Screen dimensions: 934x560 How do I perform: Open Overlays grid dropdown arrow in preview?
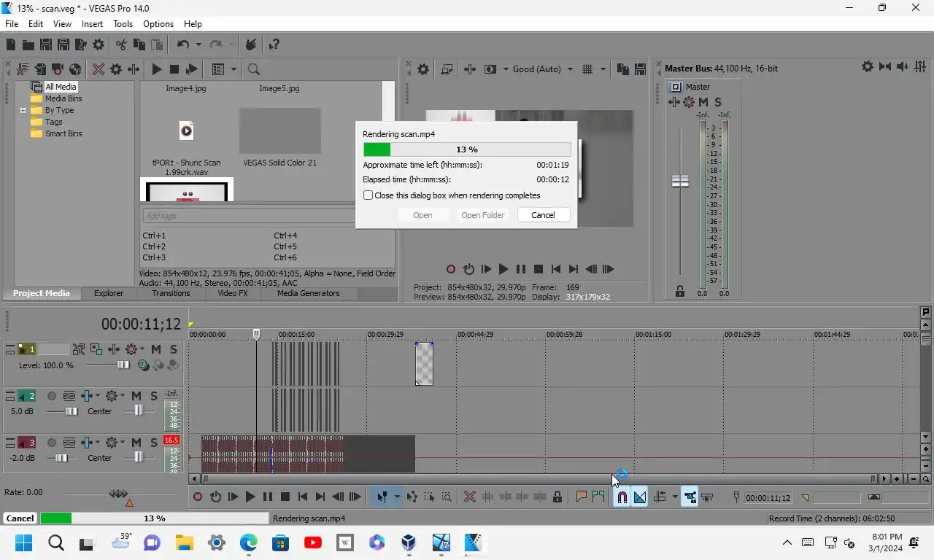pos(603,69)
